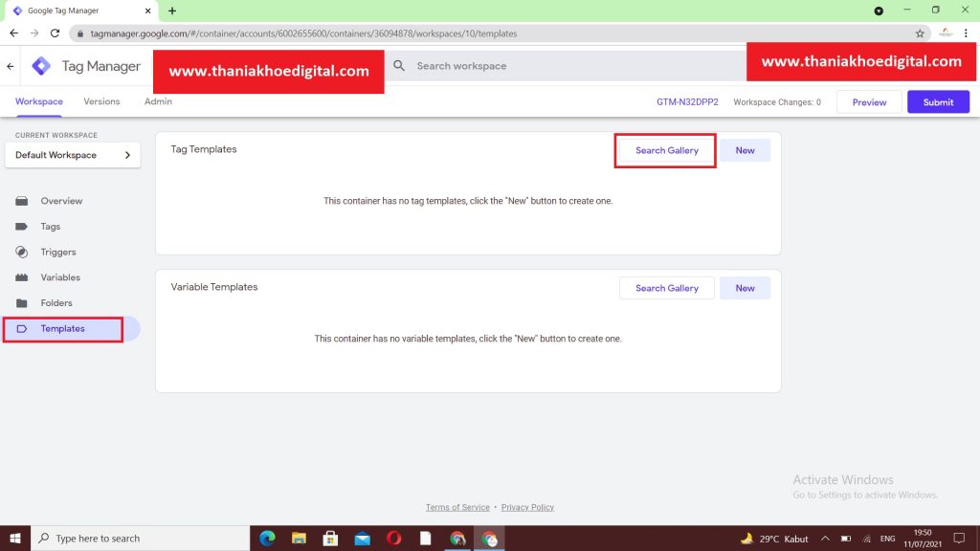This screenshot has height=551, width=980.
Task: Open the Admin tab
Action: 158,101
